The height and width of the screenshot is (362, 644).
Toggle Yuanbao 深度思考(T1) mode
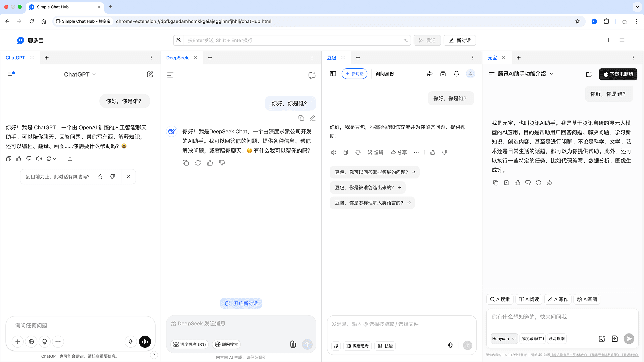tap(532, 339)
